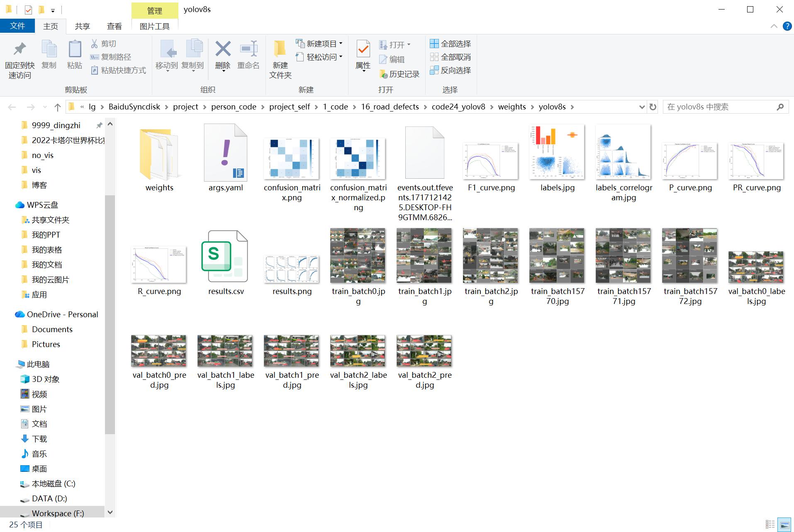Click the Copy icon in the ribbon

click(x=49, y=50)
